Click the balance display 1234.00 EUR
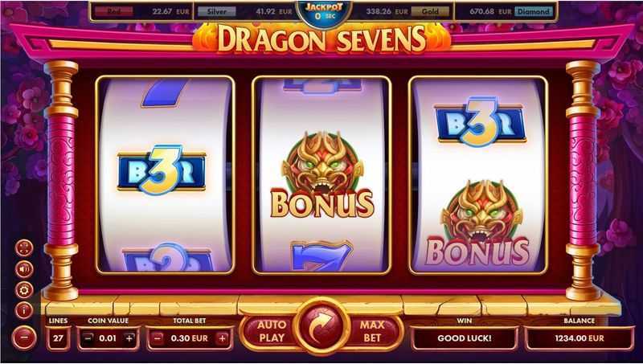Image resolution: width=643 pixels, height=364 pixels. point(579,338)
